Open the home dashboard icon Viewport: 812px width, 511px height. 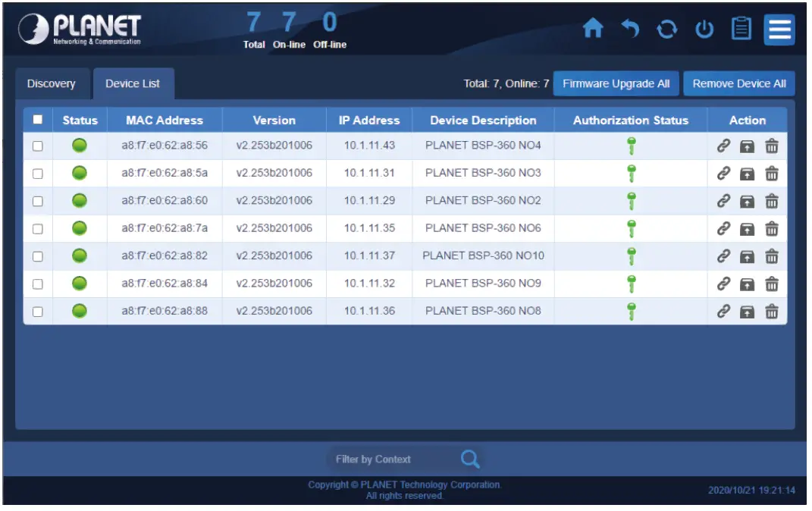594,29
